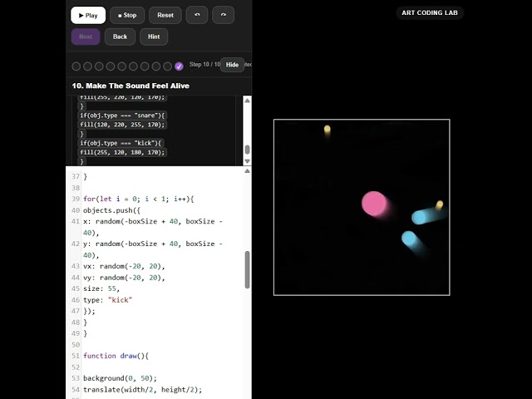Click the Reset button
This screenshot has width=532, height=399.
(x=165, y=15)
